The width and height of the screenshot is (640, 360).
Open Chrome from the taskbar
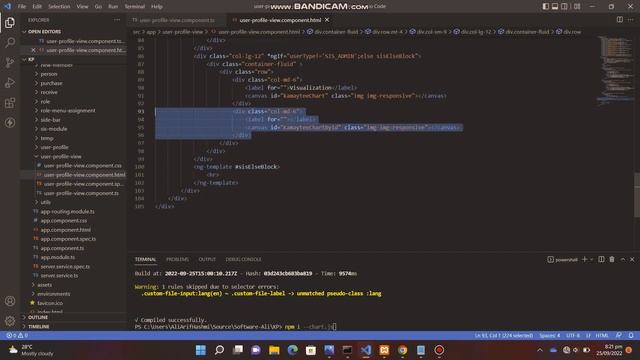tap(402, 350)
